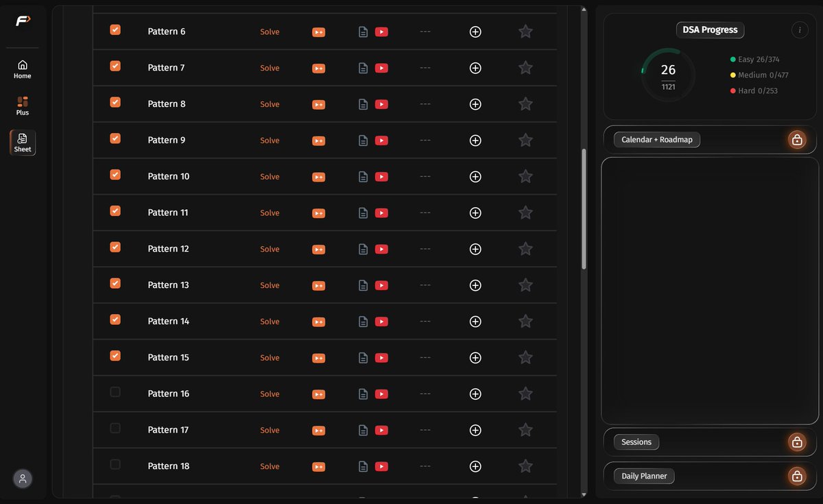Add a note to Pattern 9
Screen dimensions: 823x504
pyautogui.click(x=475, y=141)
